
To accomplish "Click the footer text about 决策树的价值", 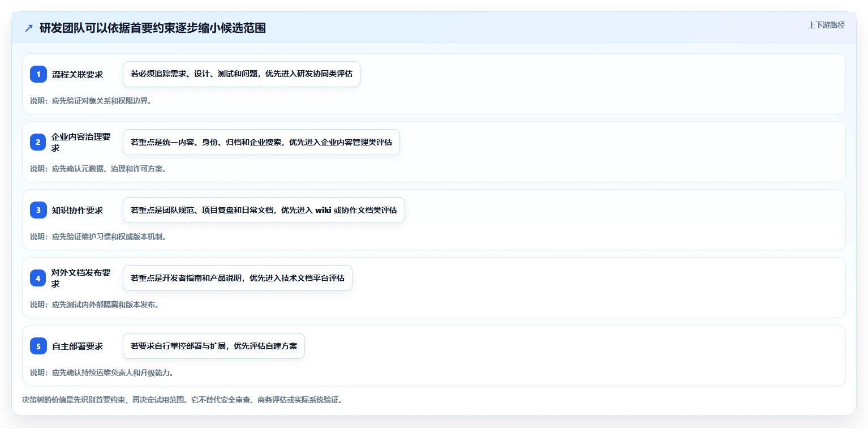I will click(182, 400).
